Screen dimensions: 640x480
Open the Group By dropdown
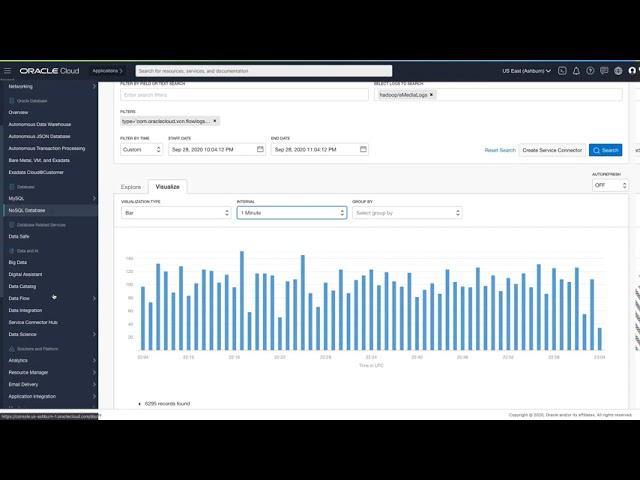point(407,213)
